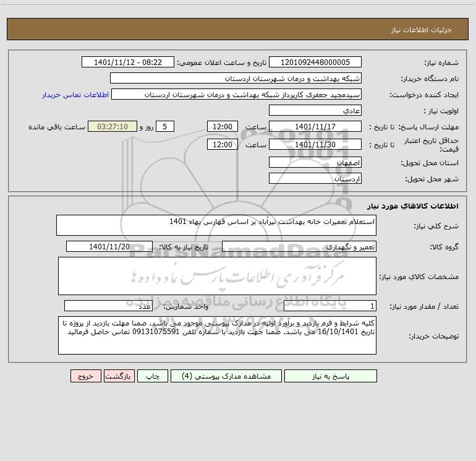Click the price validity date 1401/11/30
The width and height of the screenshot is (476, 461).
(315, 144)
